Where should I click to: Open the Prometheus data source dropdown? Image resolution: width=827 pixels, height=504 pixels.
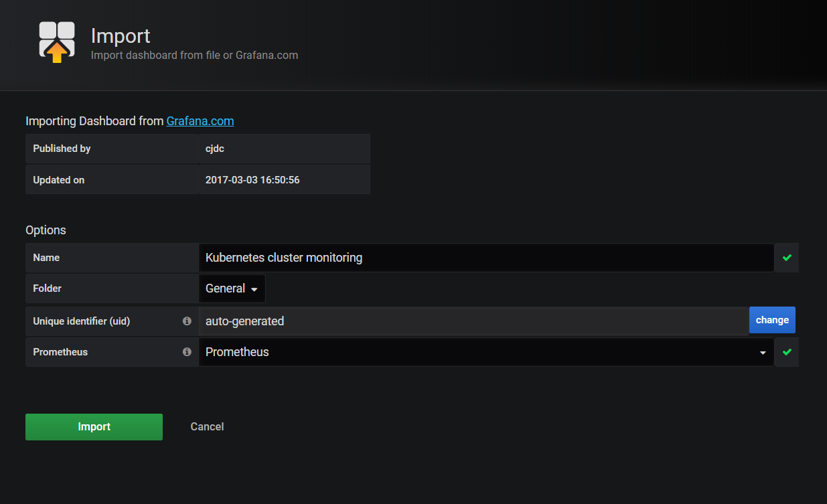click(x=487, y=352)
